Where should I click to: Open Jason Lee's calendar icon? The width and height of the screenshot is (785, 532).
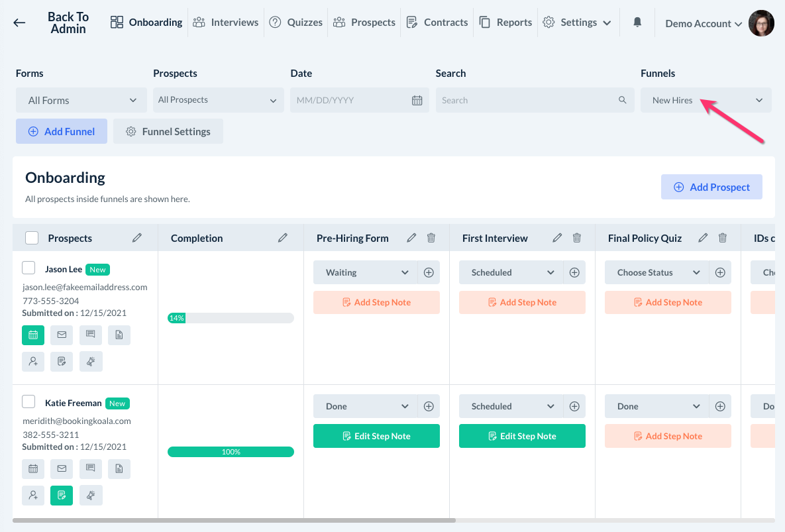[x=33, y=335]
